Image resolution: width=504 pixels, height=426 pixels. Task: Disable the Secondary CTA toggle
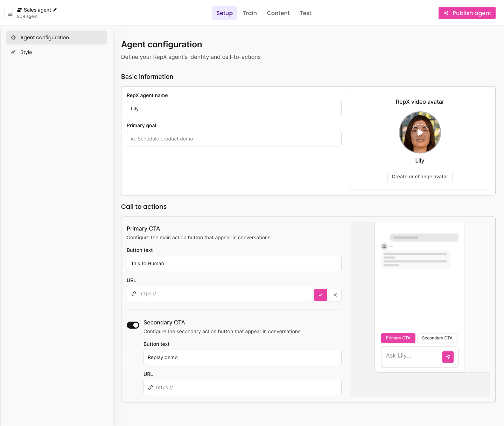(x=133, y=325)
